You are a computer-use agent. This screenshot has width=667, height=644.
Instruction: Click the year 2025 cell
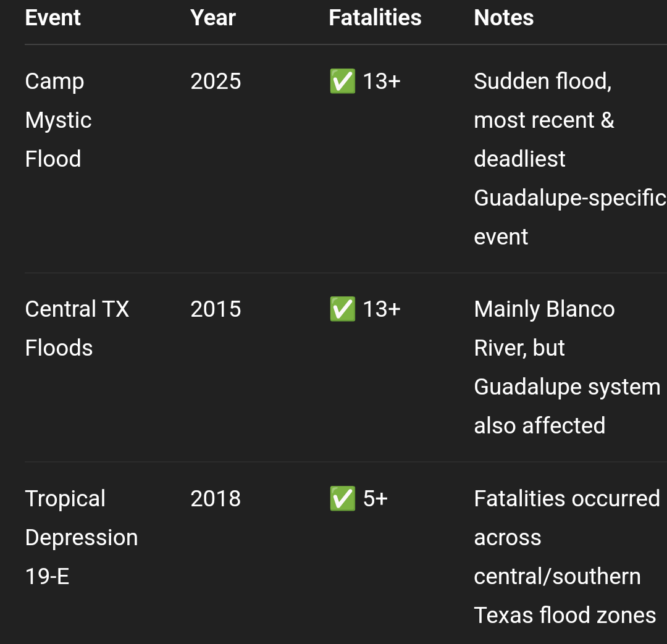coord(216,81)
